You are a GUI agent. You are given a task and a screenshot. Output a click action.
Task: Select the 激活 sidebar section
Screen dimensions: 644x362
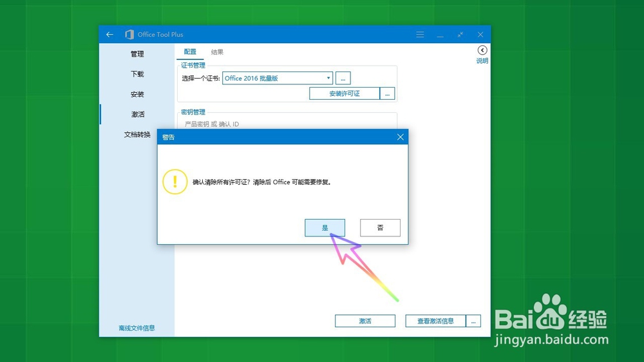pos(137,114)
